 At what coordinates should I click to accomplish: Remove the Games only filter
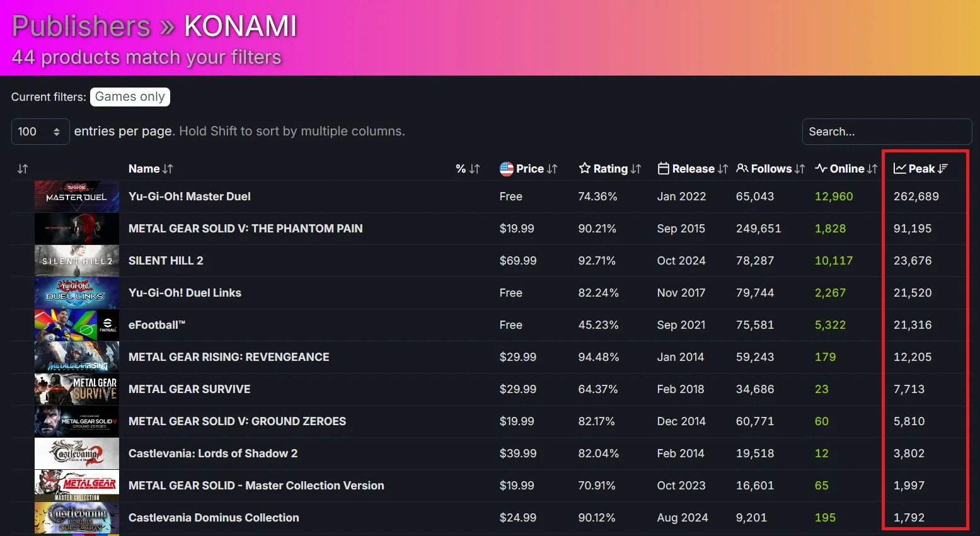(130, 97)
